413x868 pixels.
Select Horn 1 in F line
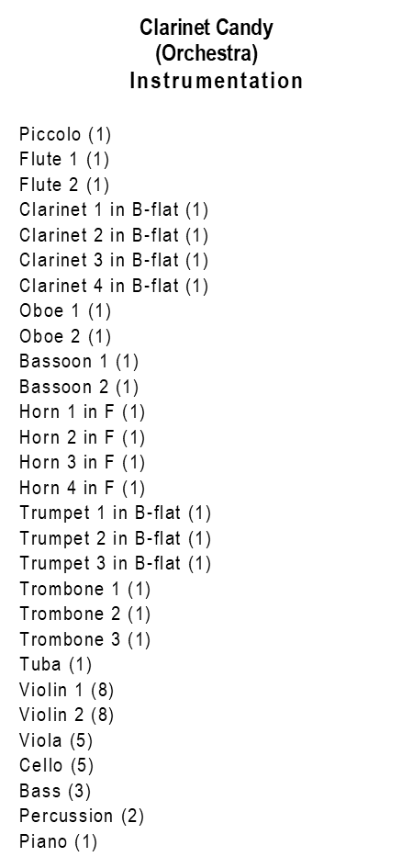click(83, 412)
